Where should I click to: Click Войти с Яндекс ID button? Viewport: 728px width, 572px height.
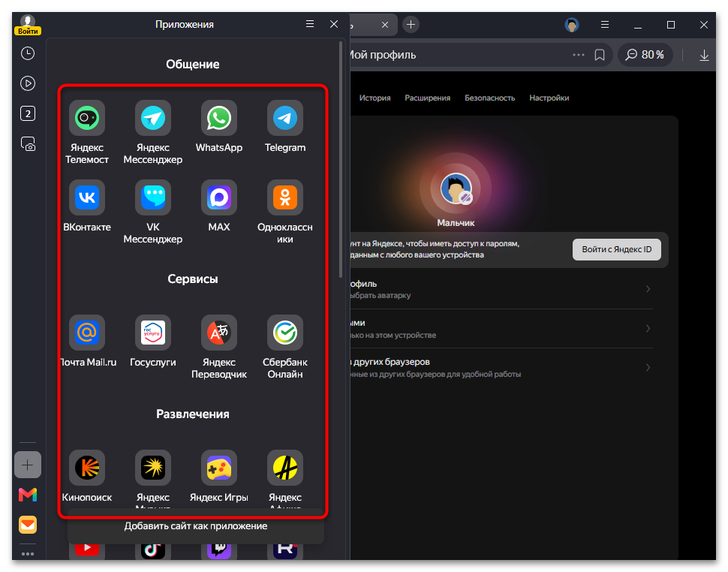tap(617, 250)
